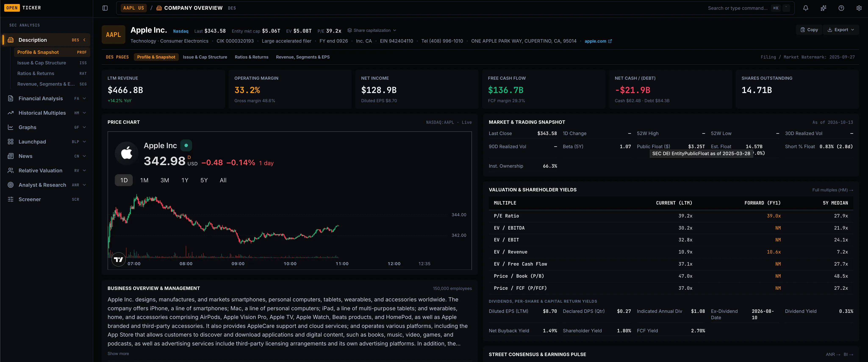This screenshot has width=868, height=362.
Task: Expand the Historical Multiples chevron
Action: [84, 113]
